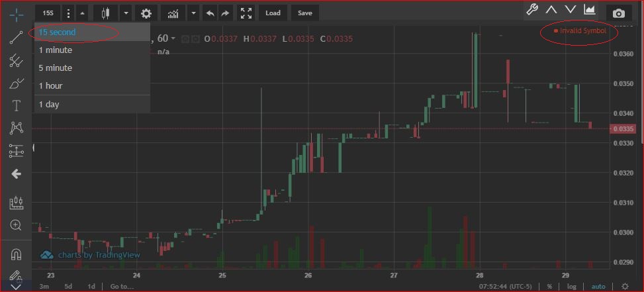Toggle the pencil lock drawing mode

pyautogui.click(x=16, y=275)
